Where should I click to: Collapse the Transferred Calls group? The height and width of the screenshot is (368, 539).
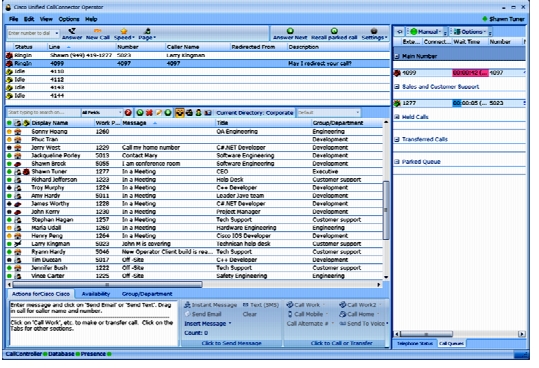click(397, 139)
